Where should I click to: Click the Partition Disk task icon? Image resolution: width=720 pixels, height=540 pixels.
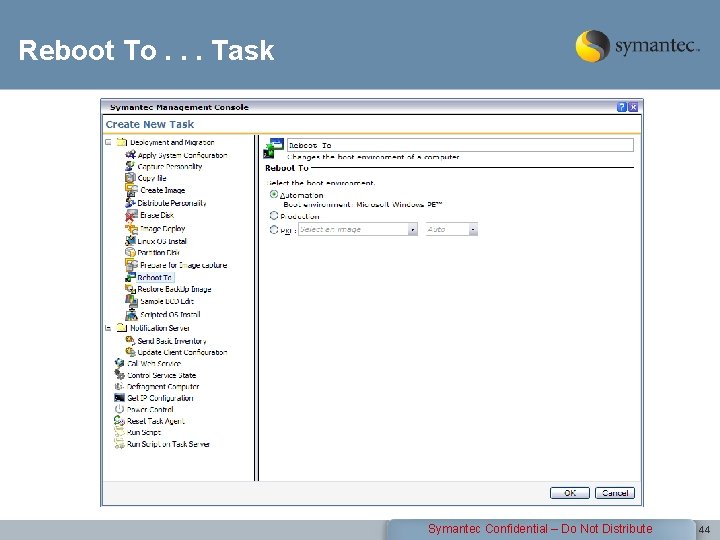(130, 252)
